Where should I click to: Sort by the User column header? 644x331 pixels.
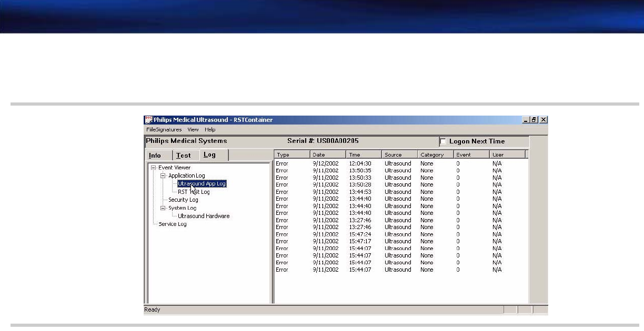coord(507,154)
